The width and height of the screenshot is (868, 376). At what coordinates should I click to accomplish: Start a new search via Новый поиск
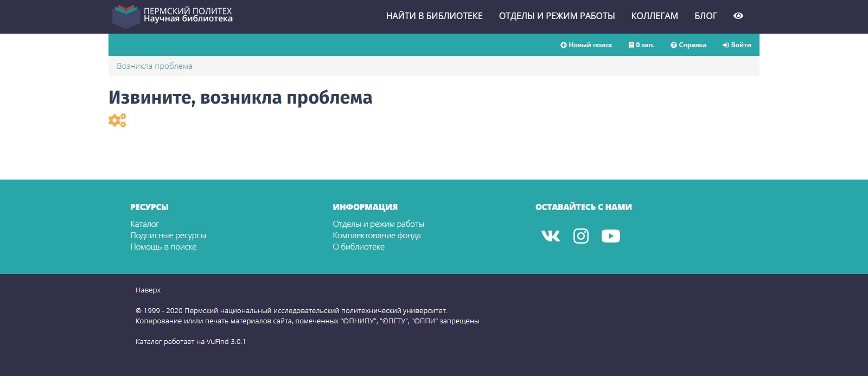point(586,45)
